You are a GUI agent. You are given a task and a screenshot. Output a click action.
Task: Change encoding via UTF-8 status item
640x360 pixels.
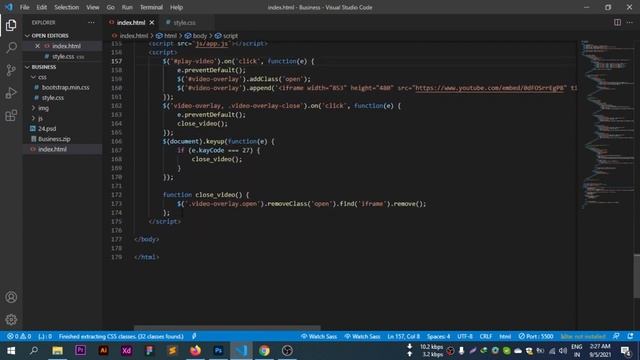pyautogui.click(x=465, y=336)
